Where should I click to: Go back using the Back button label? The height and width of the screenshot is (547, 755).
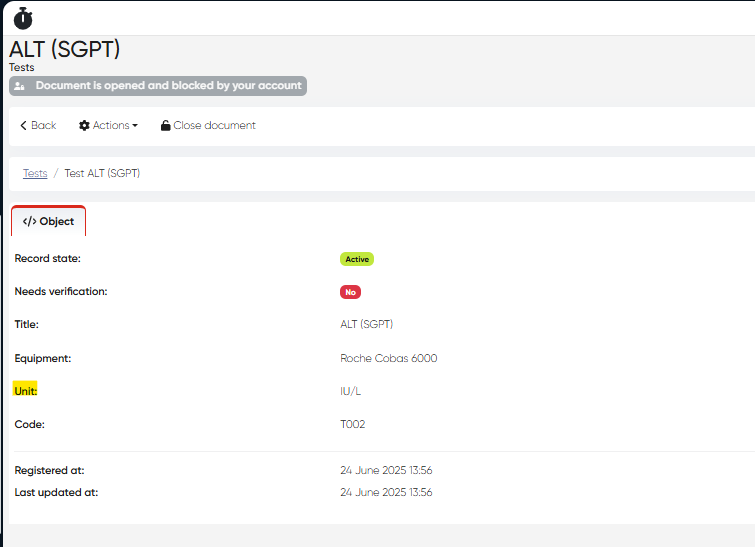[44, 126]
